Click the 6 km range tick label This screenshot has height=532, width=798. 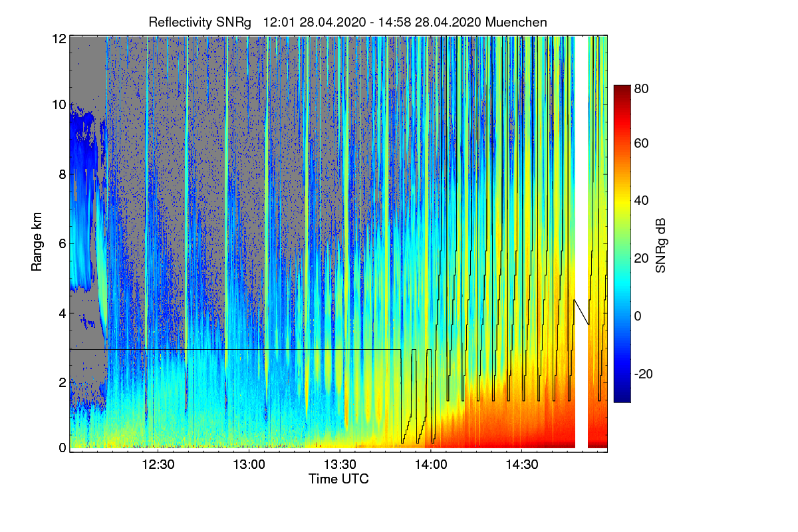coord(63,244)
